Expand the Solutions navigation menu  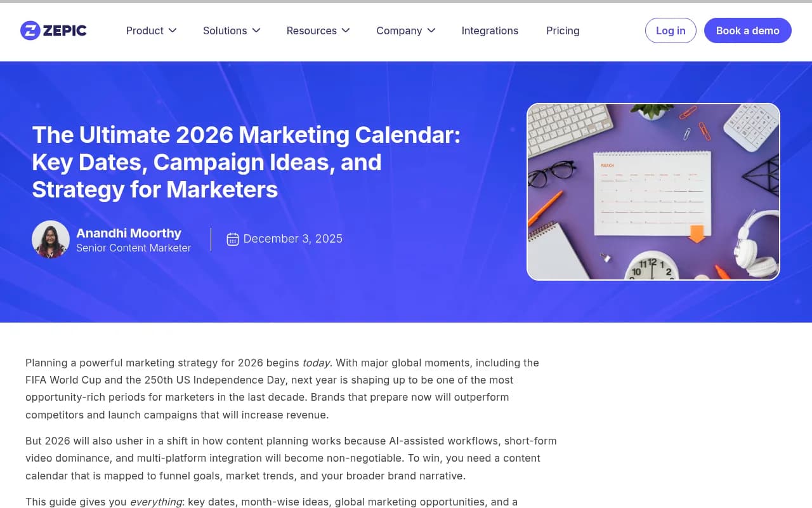[x=225, y=30]
